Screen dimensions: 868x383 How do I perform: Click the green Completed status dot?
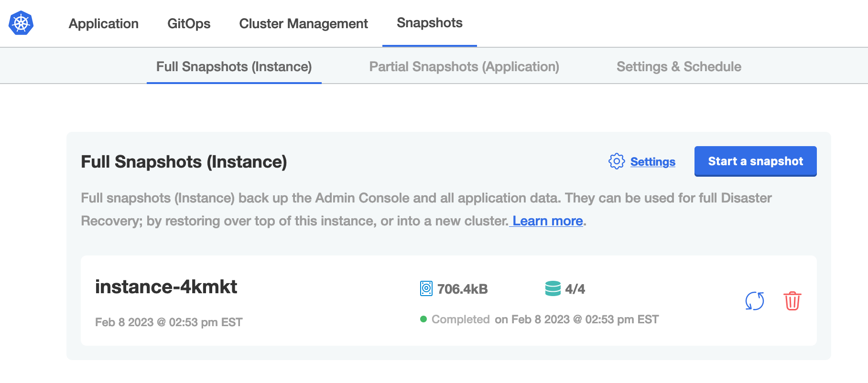(423, 319)
